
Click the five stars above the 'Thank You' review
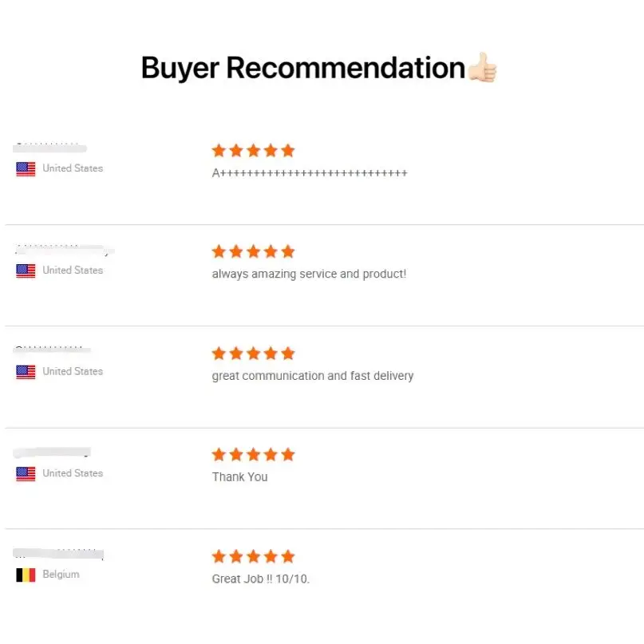tap(253, 455)
